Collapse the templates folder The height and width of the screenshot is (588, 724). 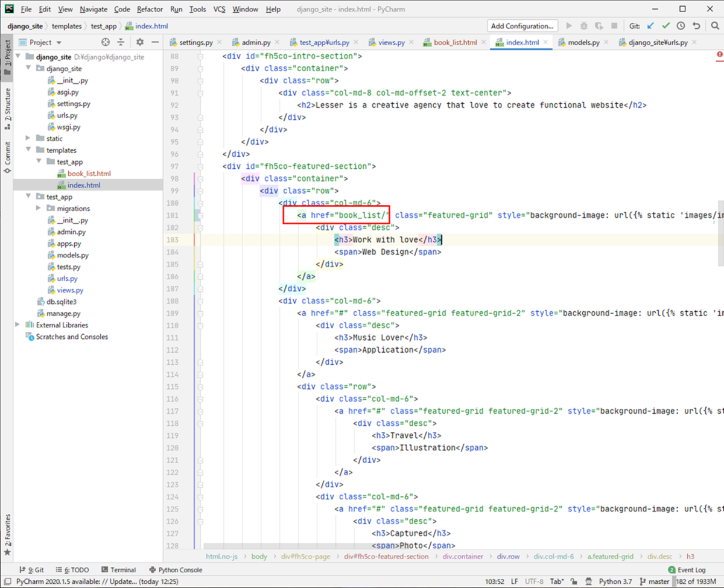(x=28, y=150)
